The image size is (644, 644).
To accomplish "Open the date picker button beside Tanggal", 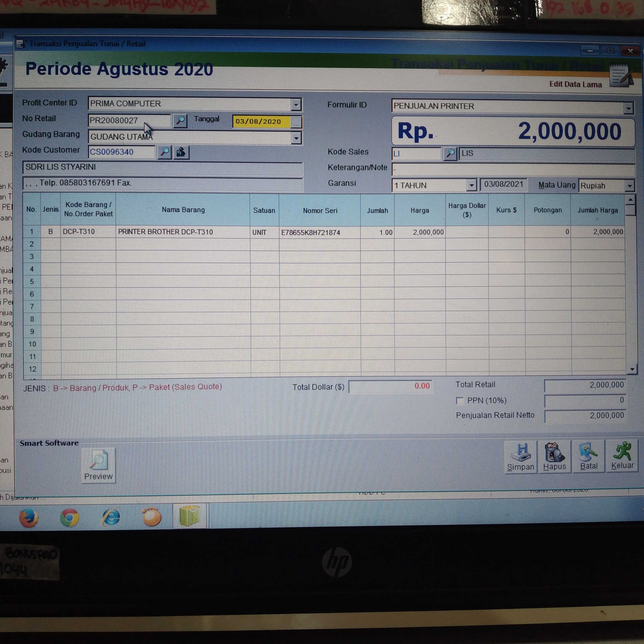I will (x=296, y=122).
